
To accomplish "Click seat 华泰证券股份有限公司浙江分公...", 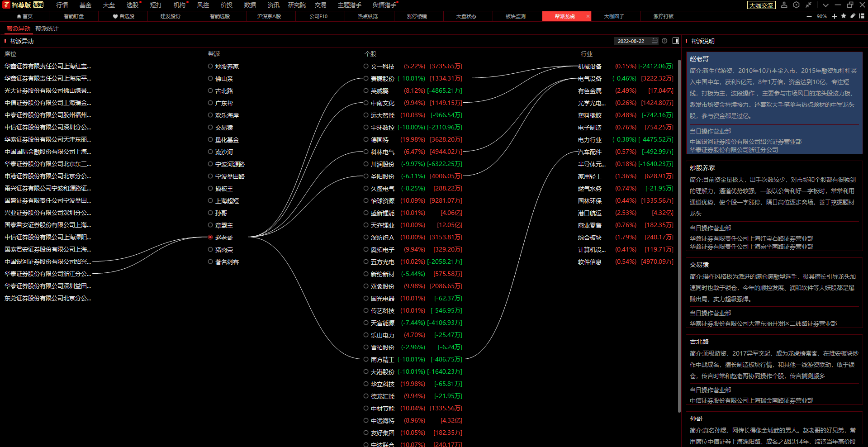I will [x=48, y=274].
